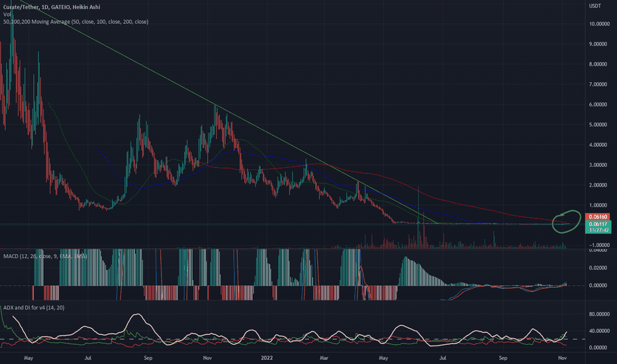617x364 pixels.
Task: Click the 6.00000 price axis label
Action: (598, 105)
